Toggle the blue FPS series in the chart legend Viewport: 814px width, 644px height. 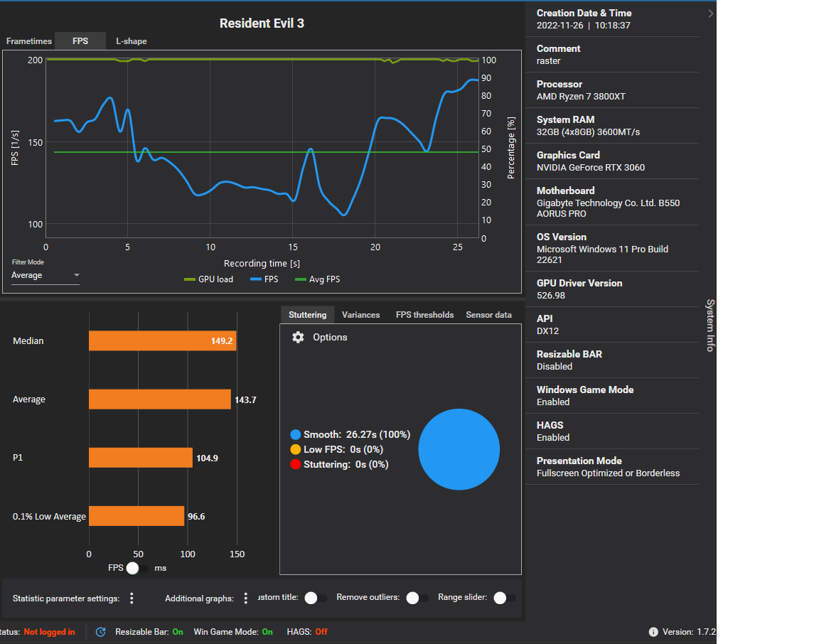pos(264,279)
